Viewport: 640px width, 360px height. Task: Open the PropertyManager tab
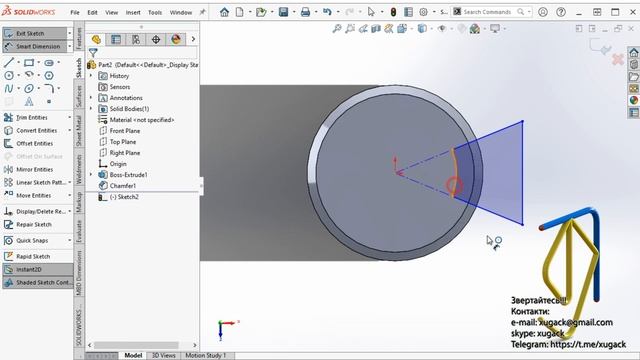(116, 40)
